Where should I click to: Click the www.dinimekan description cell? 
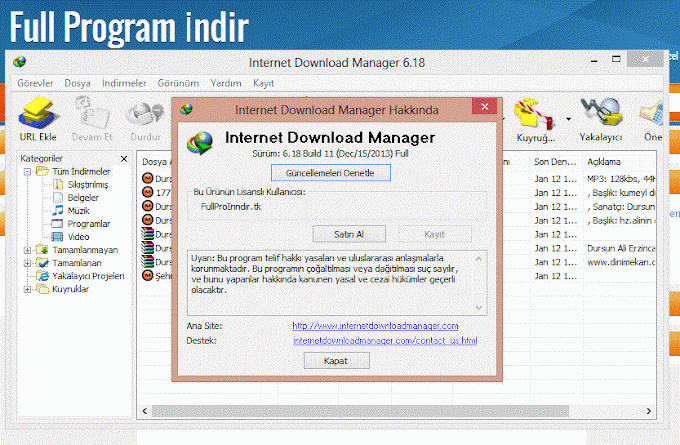(x=621, y=262)
